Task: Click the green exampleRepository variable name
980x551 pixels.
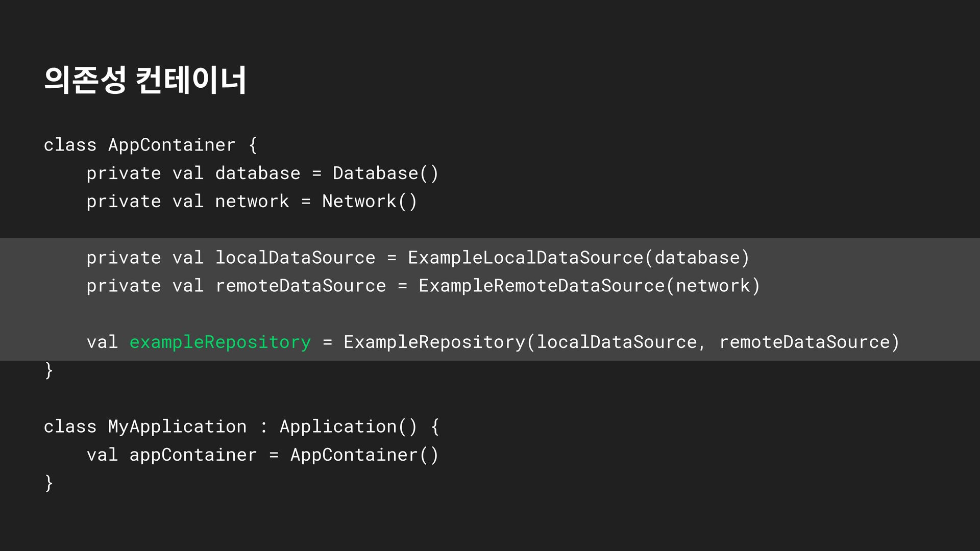Action: pyautogui.click(x=220, y=342)
